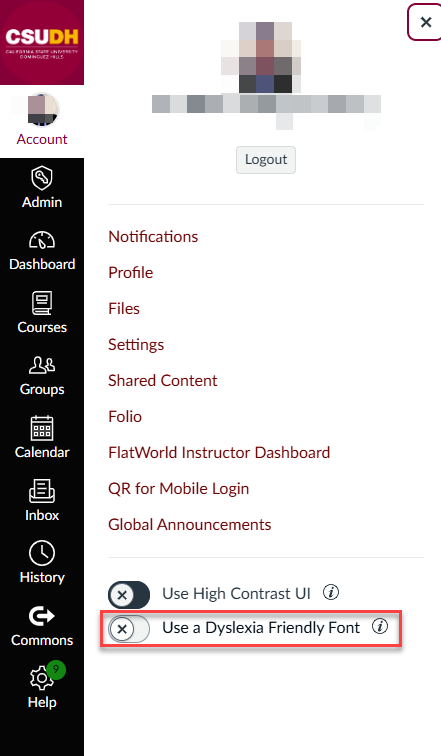Viewport: 441px width, 756px height.
Task: Click the CSUDH logo
Action: point(42,42)
